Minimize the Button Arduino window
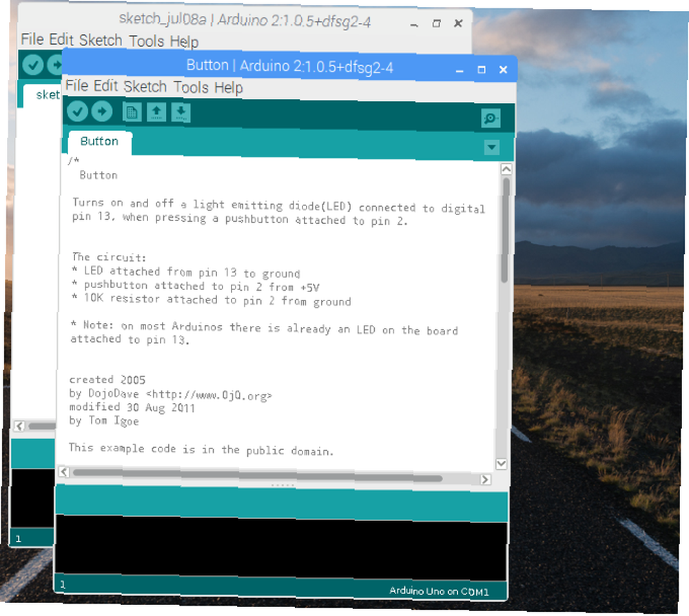The height and width of the screenshot is (616, 689). click(x=459, y=70)
